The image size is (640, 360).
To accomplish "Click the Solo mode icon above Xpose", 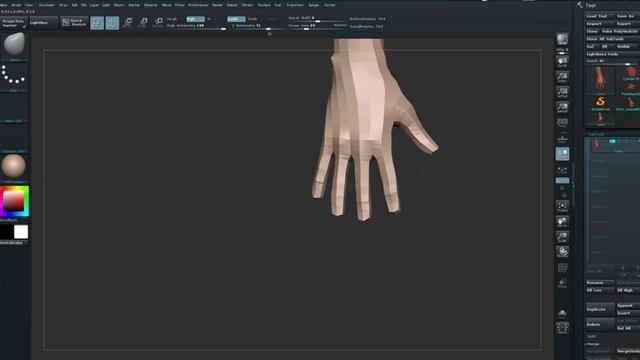I will [562, 313].
